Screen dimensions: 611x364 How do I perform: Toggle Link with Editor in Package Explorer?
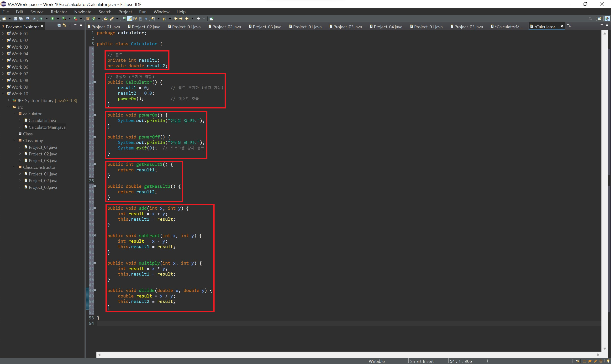64,25
